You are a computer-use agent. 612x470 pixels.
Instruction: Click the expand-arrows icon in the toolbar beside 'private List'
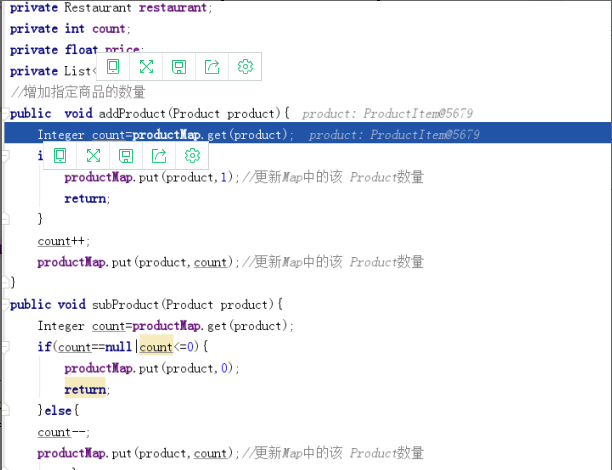[146, 67]
